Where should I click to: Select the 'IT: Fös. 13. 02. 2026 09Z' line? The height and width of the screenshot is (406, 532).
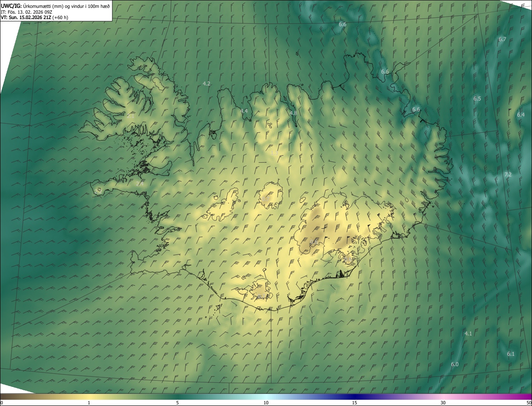(x=27, y=12)
